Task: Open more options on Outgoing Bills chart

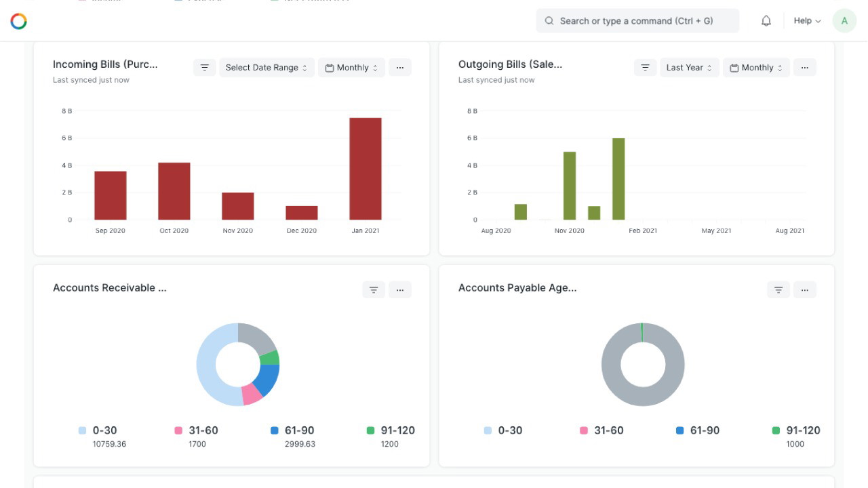Action: coord(804,68)
